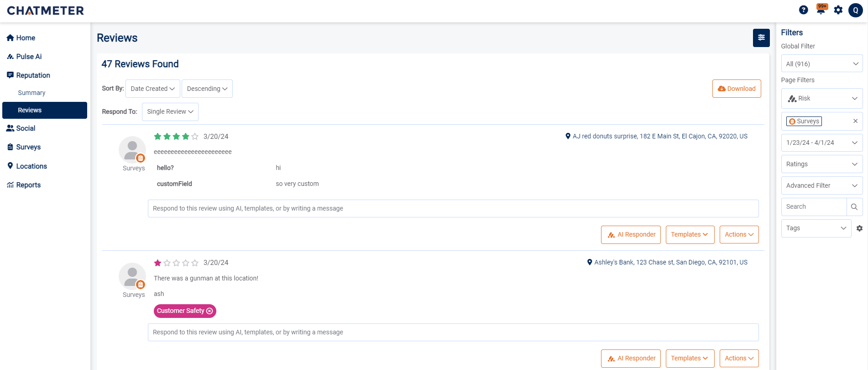
Task: Open the Date Created sort dropdown
Action: (152, 89)
